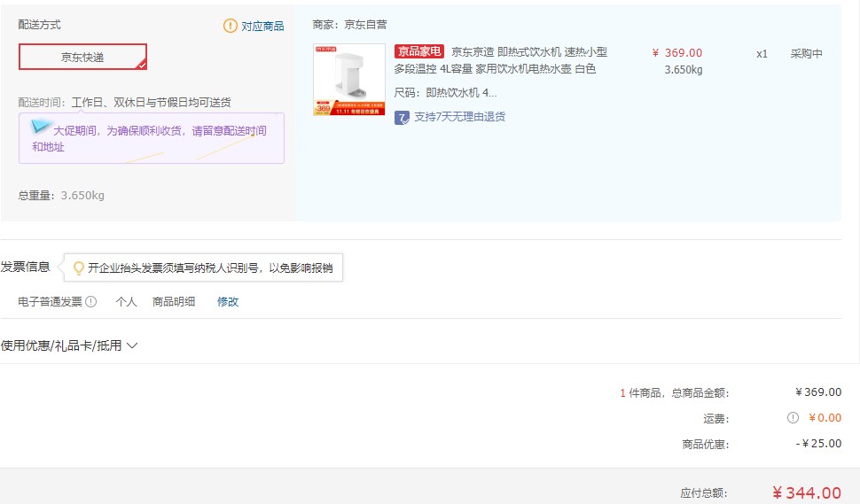860x504 pixels.
Task: Click the ￥344.00 total amount due
Action: [x=806, y=492]
